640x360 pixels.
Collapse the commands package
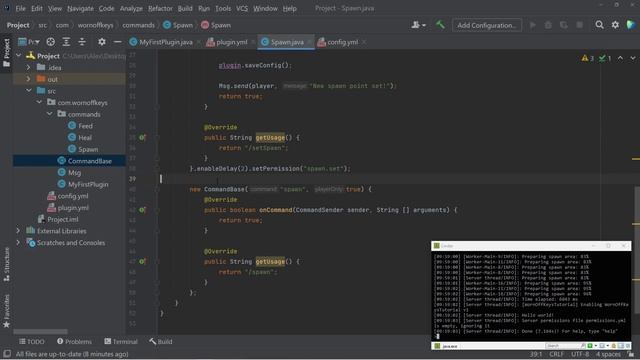click(49, 114)
